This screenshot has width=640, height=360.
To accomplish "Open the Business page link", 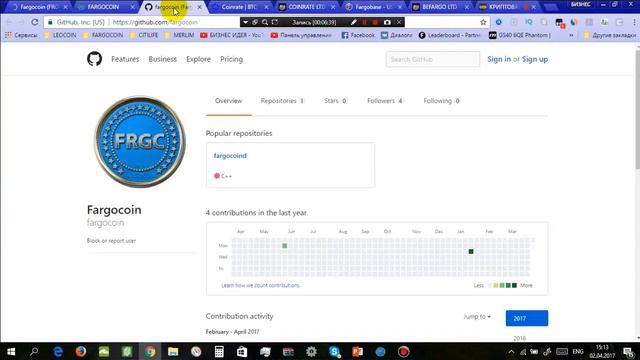I will pos(162,59).
